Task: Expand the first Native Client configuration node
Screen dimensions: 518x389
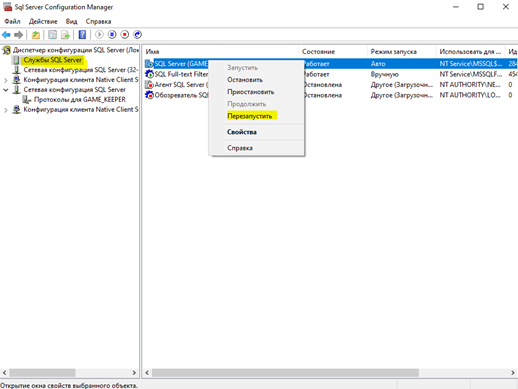Action: click(x=6, y=80)
